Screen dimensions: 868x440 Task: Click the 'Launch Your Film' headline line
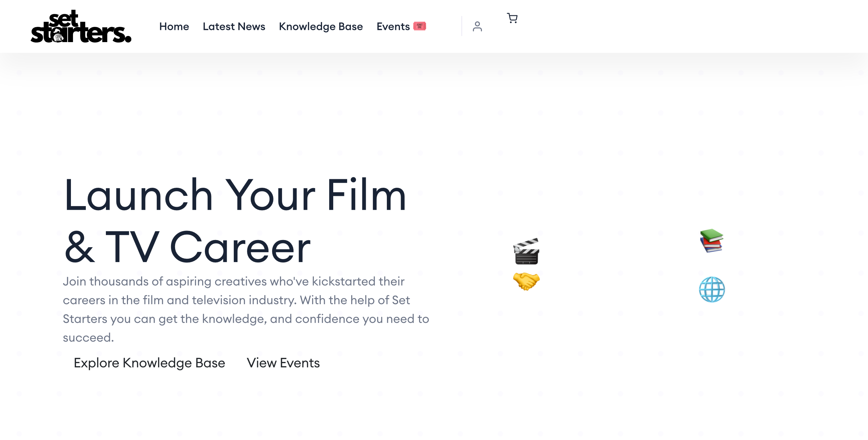(235, 195)
